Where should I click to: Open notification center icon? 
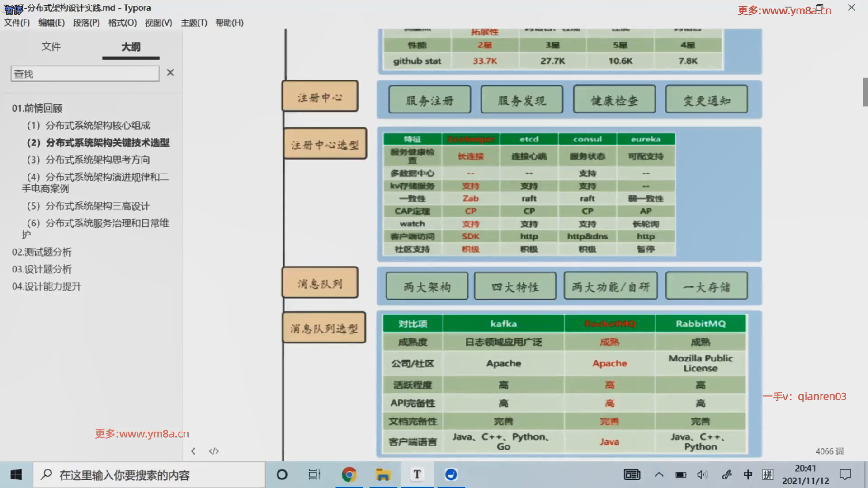click(845, 474)
